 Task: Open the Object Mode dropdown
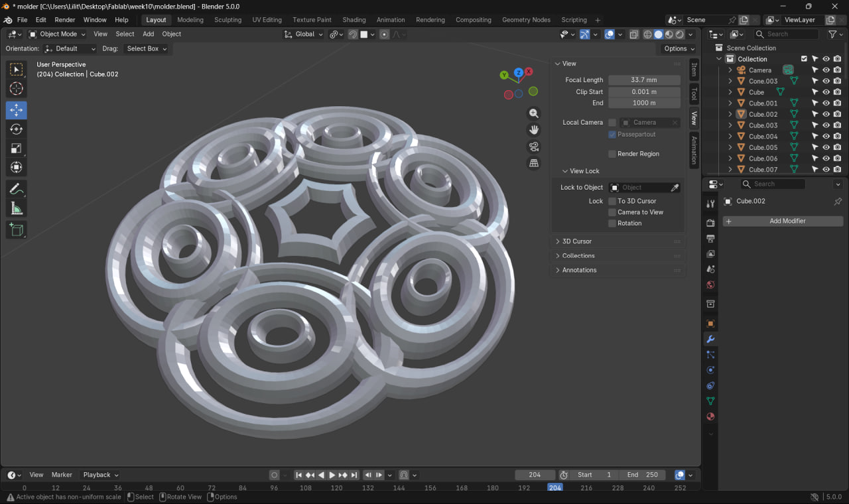[58, 34]
